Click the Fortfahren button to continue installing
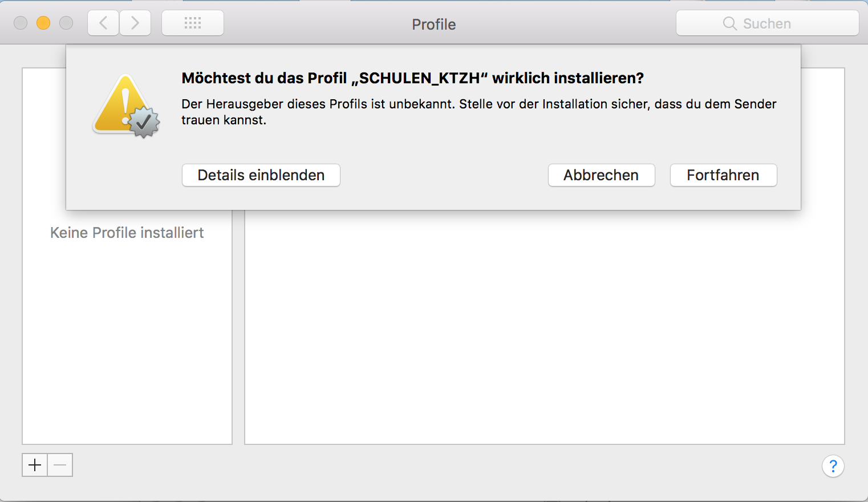The image size is (868, 502). point(723,175)
